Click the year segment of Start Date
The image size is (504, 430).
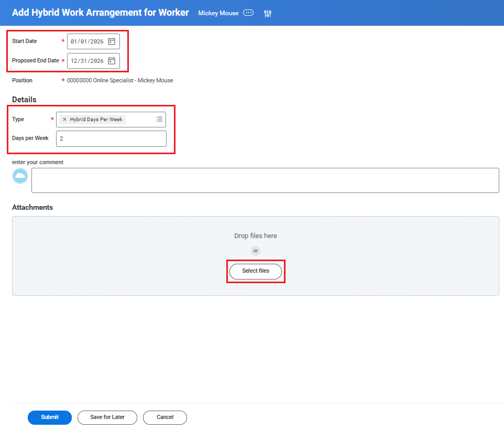click(x=97, y=41)
